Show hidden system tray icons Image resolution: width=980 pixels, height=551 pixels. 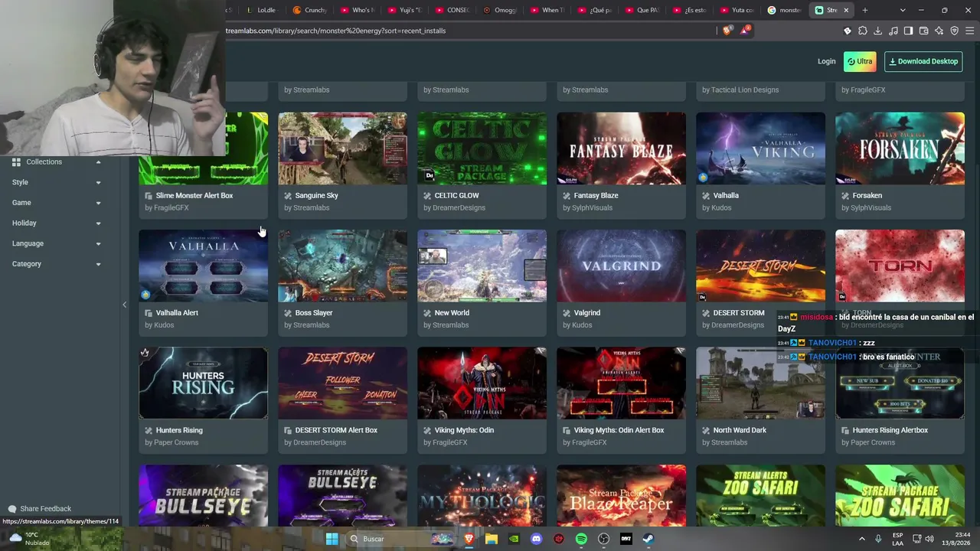862,539
